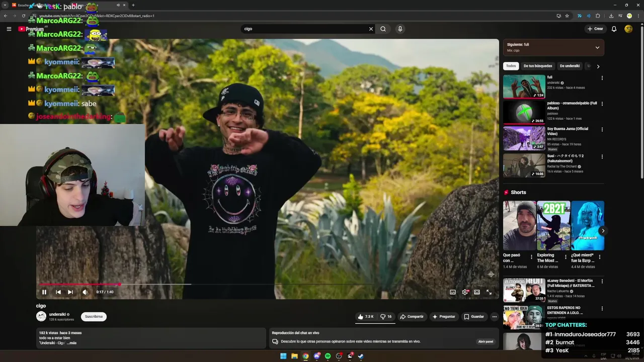This screenshot has width=644, height=362.
Task: Open Discord from the taskbar
Action: pos(316,356)
